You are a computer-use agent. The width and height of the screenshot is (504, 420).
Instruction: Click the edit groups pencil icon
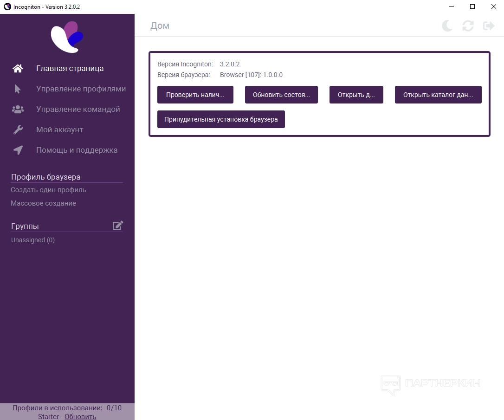(118, 225)
